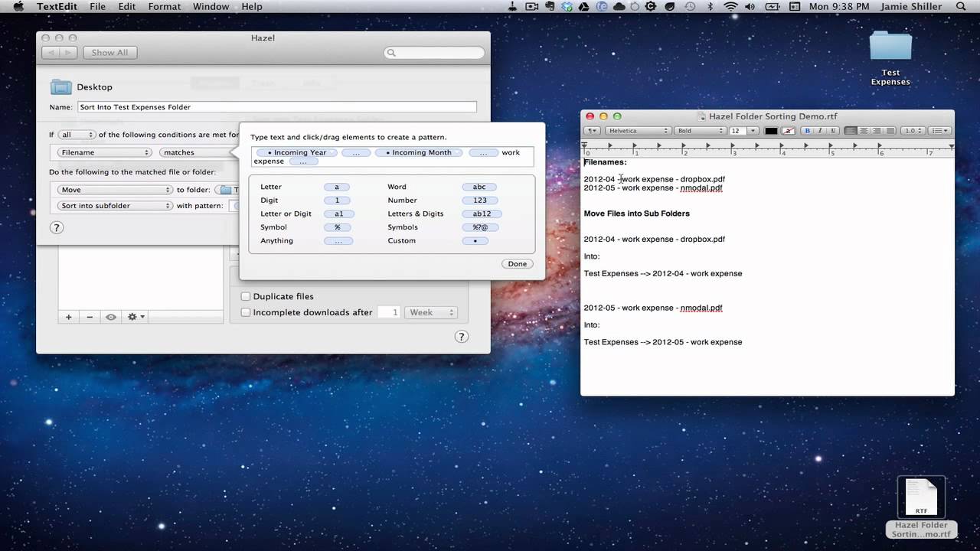Open the gear action menu in Hazel

[136, 316]
